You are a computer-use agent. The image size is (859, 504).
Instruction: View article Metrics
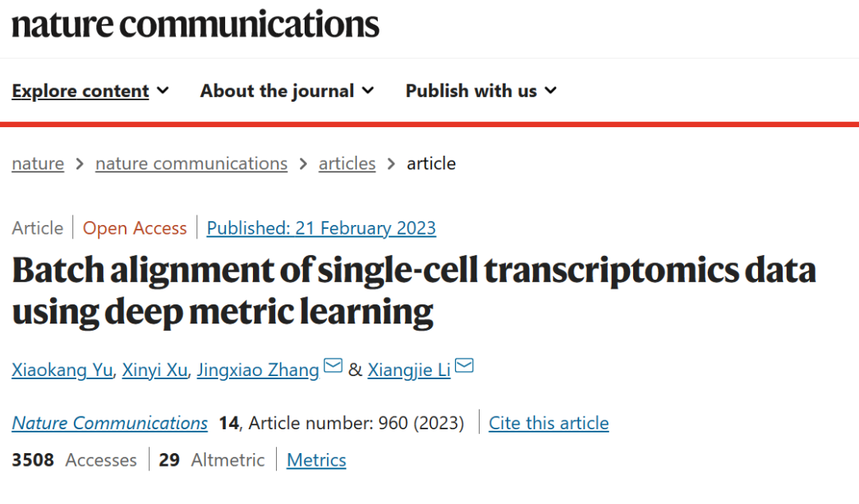(317, 460)
